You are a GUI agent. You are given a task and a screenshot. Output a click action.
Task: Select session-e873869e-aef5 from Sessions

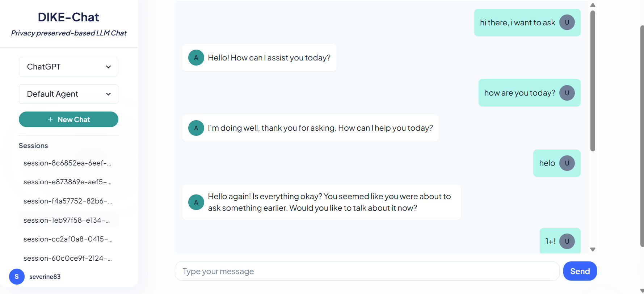click(x=67, y=182)
